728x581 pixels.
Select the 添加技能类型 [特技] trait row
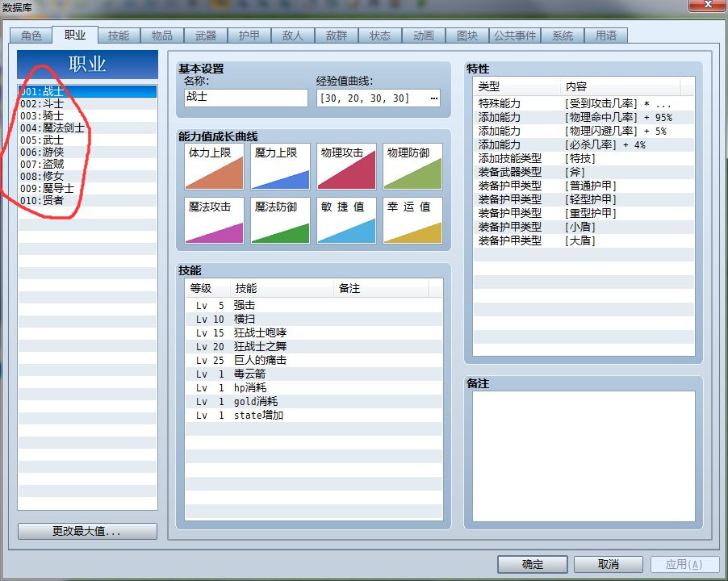(x=584, y=158)
